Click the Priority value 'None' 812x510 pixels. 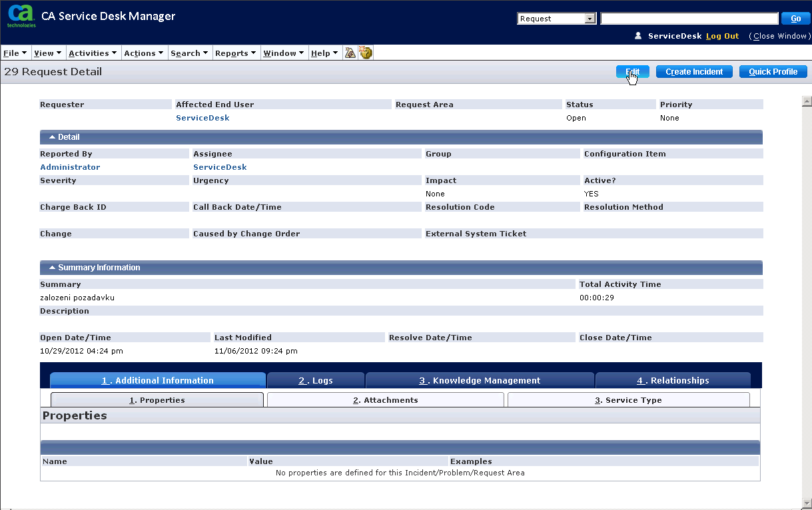(x=669, y=118)
